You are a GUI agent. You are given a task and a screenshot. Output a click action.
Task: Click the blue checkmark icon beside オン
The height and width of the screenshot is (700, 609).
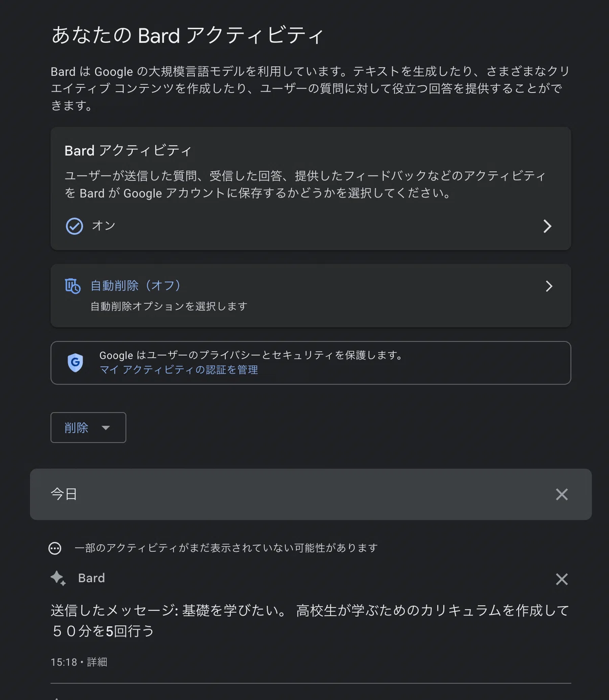coord(75,226)
